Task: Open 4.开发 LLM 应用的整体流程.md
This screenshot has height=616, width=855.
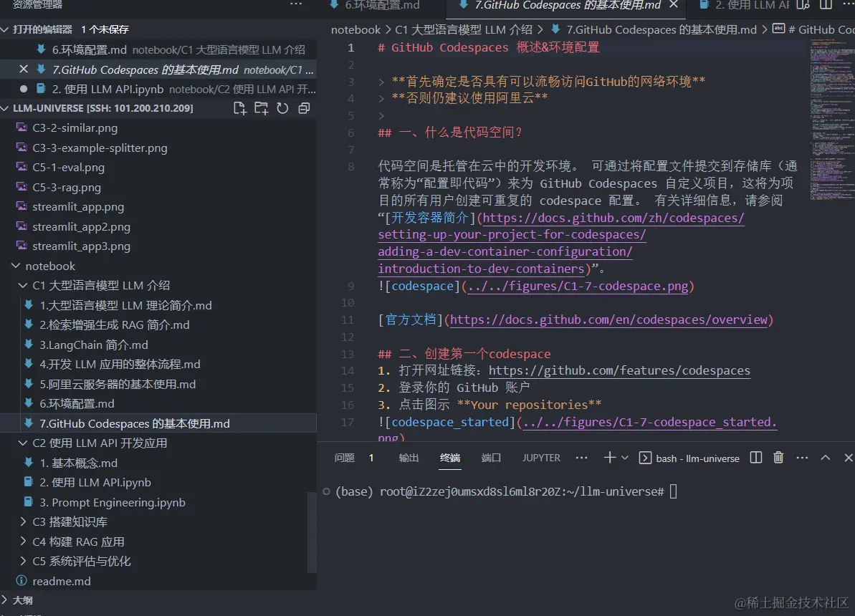Action: [x=120, y=364]
